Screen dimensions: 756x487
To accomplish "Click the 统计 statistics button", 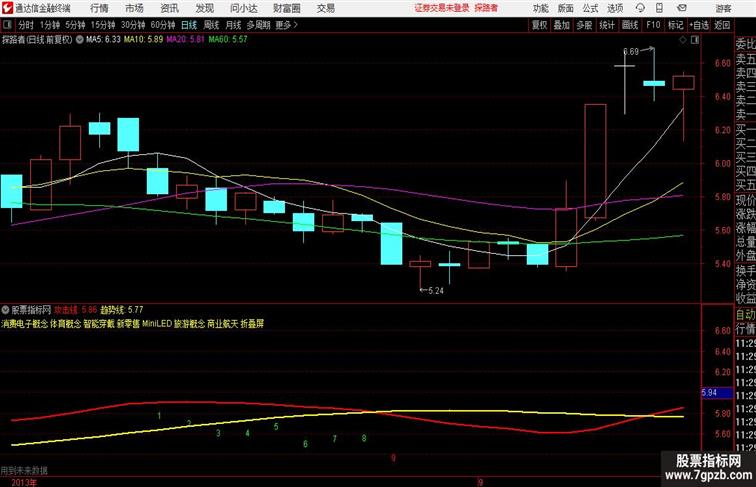I will tap(607, 25).
